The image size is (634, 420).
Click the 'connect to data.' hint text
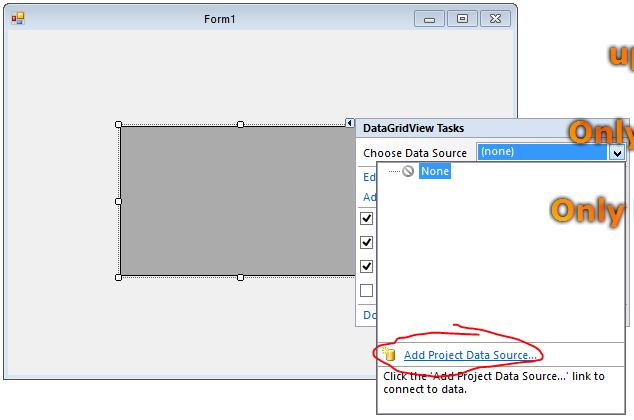(425, 389)
